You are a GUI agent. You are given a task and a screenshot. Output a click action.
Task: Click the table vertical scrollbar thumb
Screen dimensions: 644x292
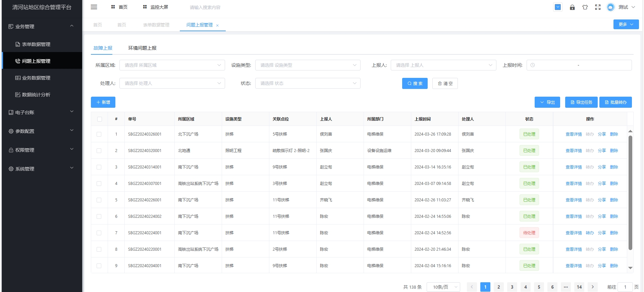[x=630, y=193]
